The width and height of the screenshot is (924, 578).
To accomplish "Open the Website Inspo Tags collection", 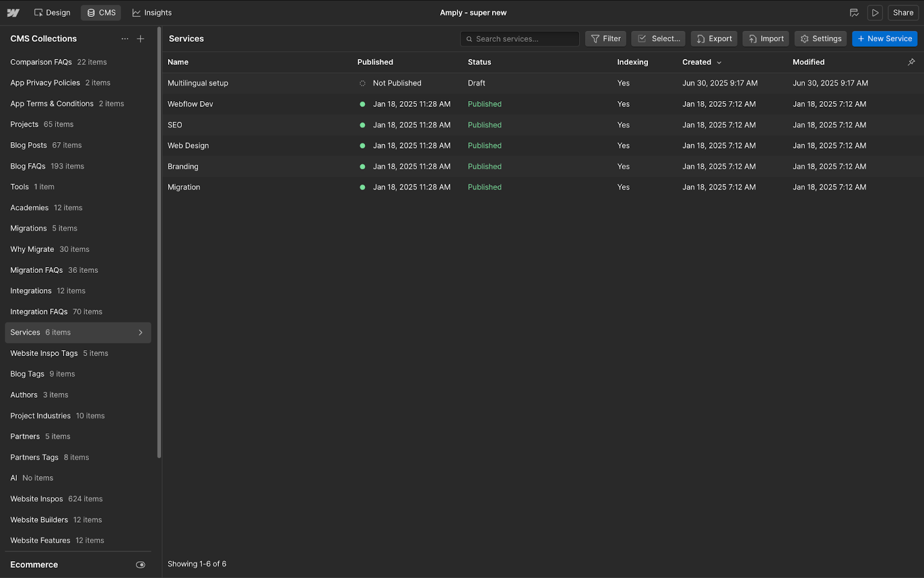I will [x=78, y=353].
